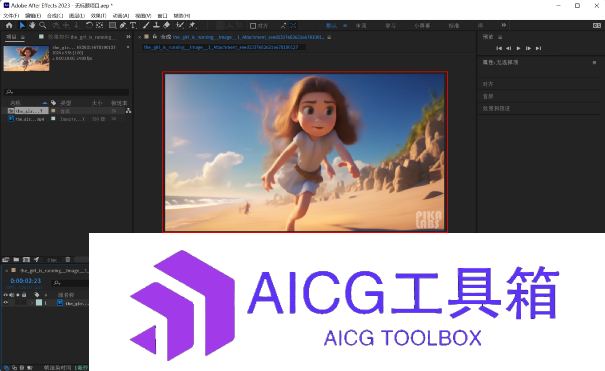Select the Zoom magnifier tool

tap(42, 25)
